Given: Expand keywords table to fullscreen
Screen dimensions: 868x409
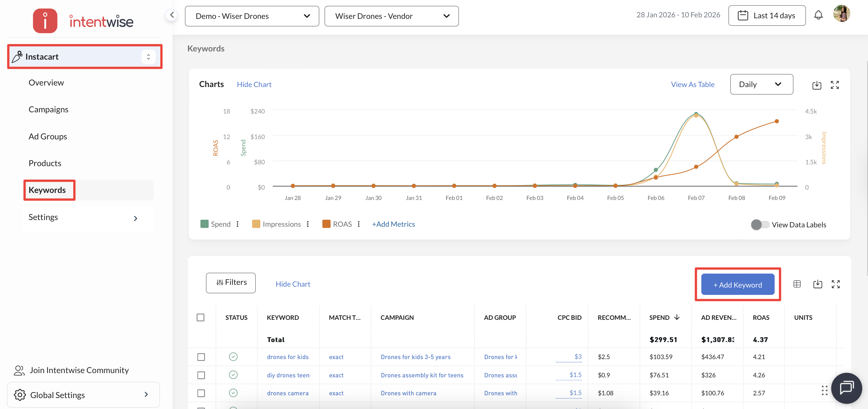Looking at the screenshot, I should tap(835, 284).
